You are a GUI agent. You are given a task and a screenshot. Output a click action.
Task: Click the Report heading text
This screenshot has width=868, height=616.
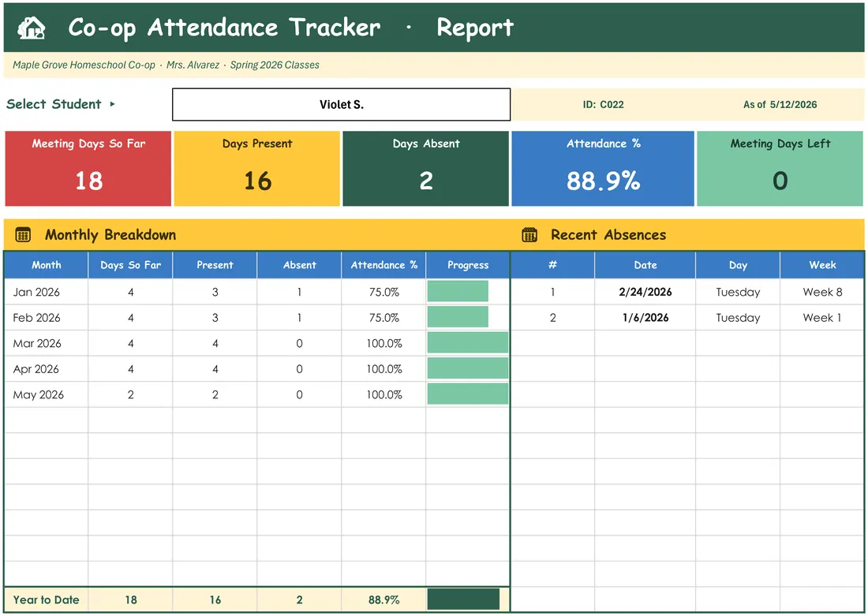pos(475,28)
